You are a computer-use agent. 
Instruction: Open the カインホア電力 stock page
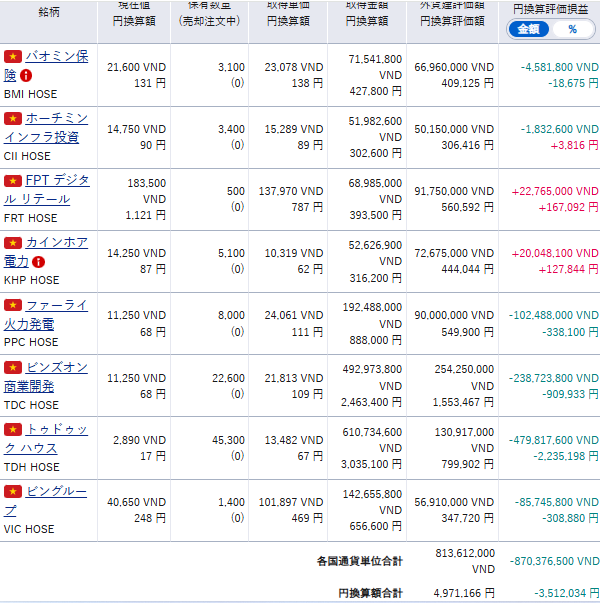click(55, 243)
